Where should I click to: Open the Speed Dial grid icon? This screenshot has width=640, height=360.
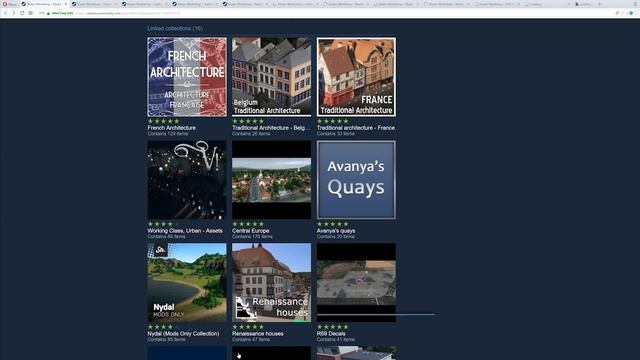coord(31,13)
